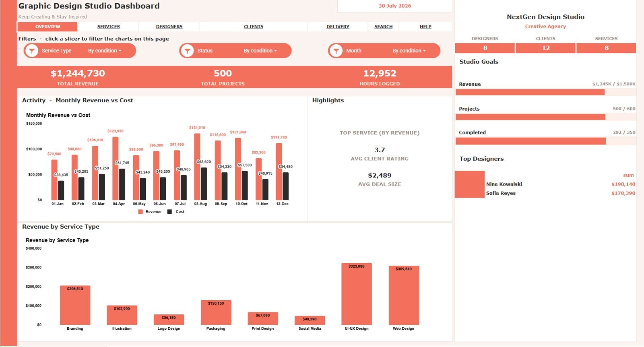Click the '$1,245K / $1,500K' revenue goal text
This screenshot has width=644, height=347.
(614, 84)
